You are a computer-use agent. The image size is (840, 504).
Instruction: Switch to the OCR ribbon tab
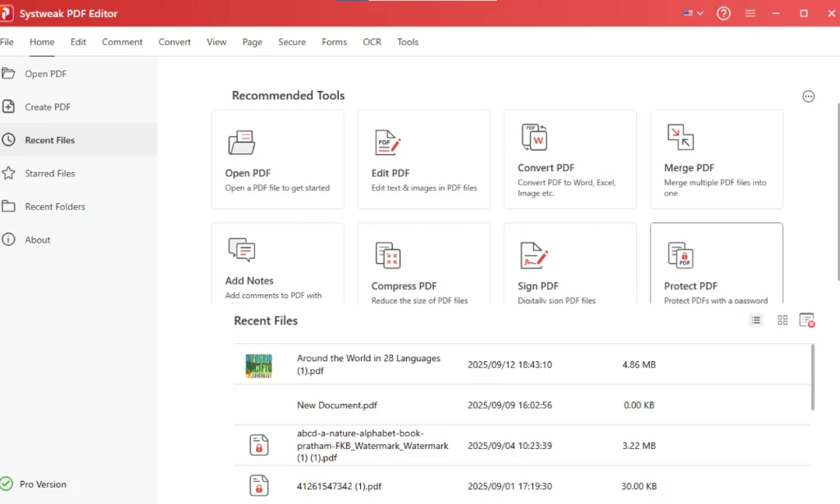pos(372,42)
